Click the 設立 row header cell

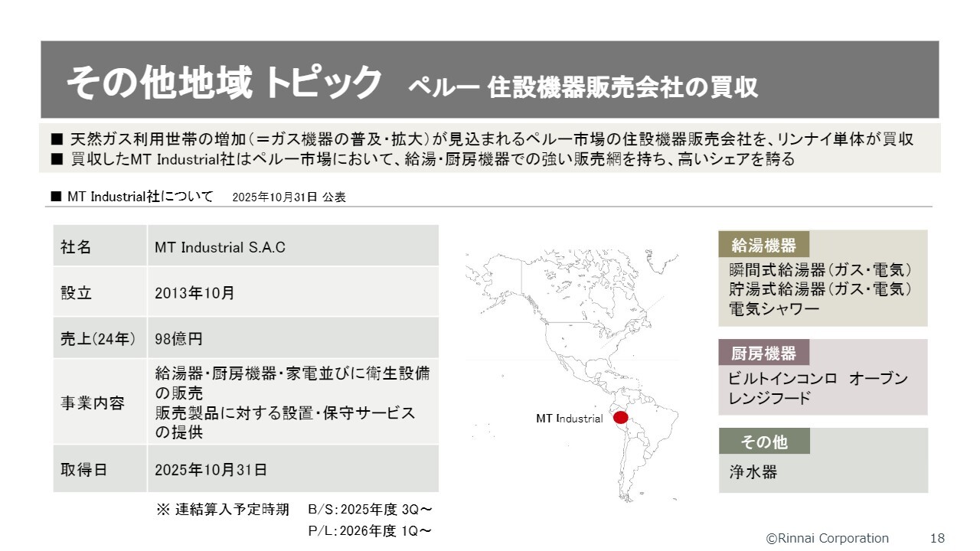click(x=77, y=292)
